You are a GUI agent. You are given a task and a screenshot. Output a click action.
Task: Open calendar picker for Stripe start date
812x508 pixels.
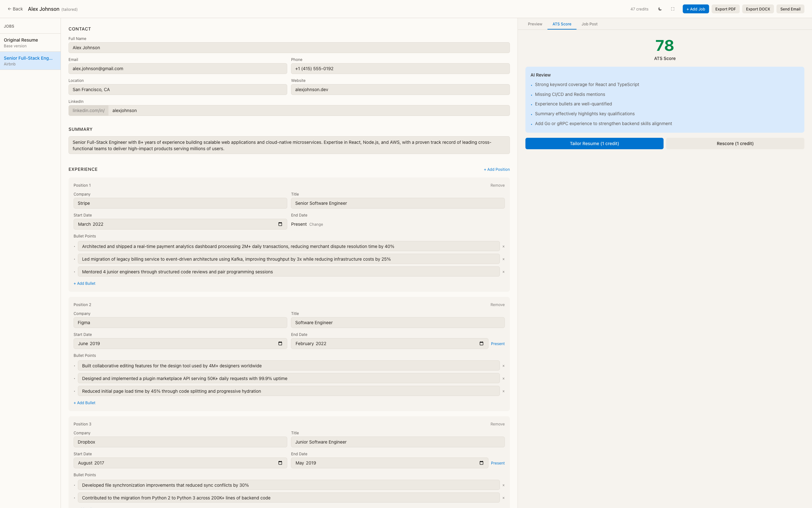point(280,224)
